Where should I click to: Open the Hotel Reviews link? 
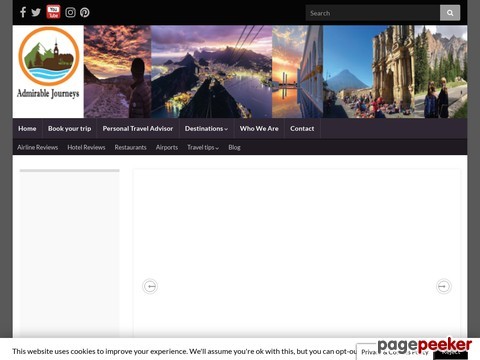[86, 147]
